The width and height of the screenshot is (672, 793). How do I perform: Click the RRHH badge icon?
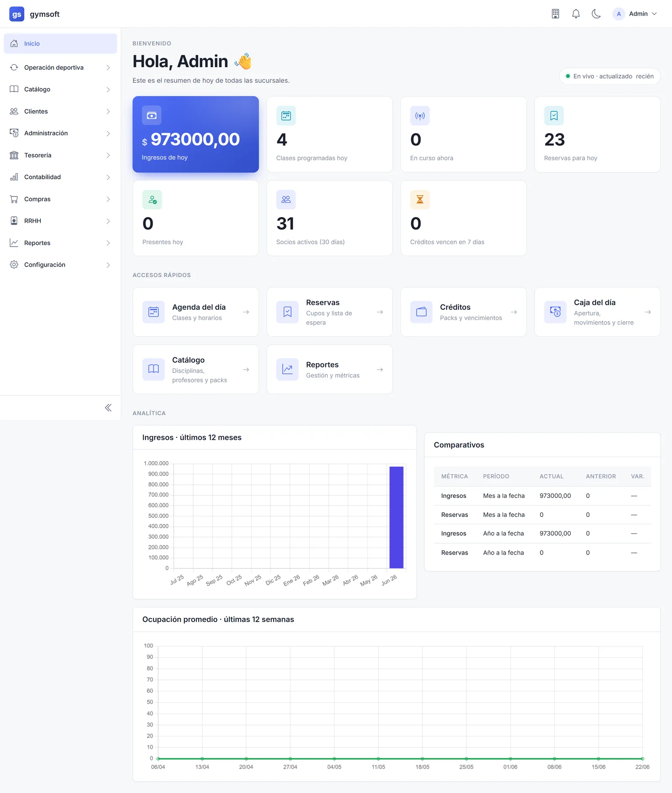(14, 221)
